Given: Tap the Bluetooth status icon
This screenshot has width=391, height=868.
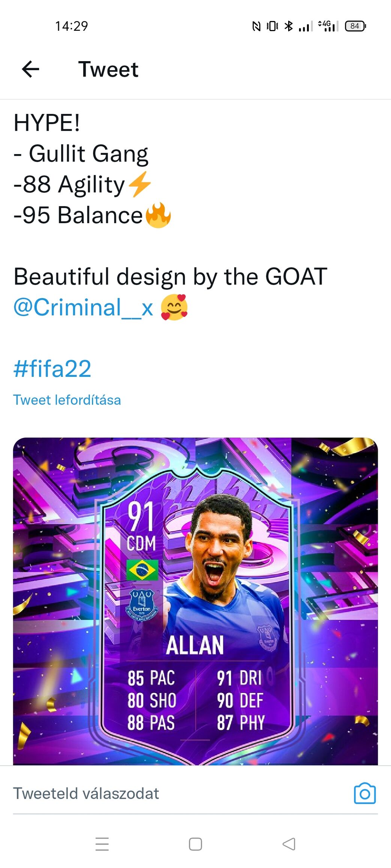Looking at the screenshot, I should click(x=288, y=26).
